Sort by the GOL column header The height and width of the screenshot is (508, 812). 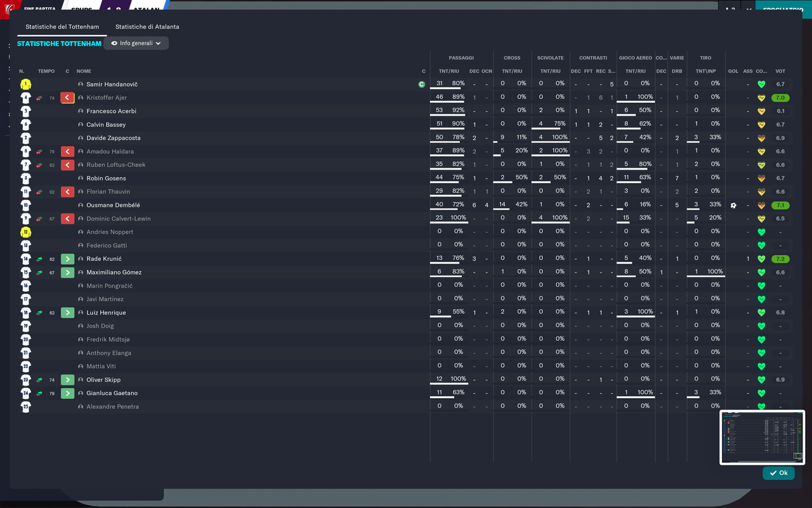pyautogui.click(x=733, y=71)
